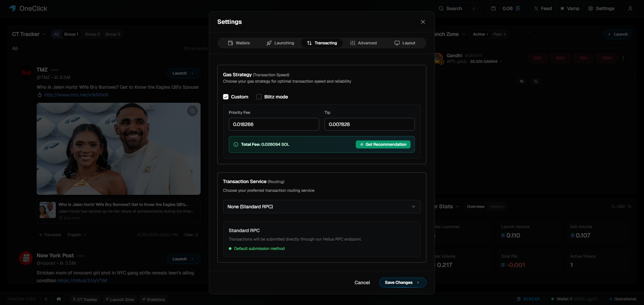The height and width of the screenshot is (305, 644).
Task: Collapse the CT Tracker panel chevron
Action: pyautogui.click(x=44, y=34)
